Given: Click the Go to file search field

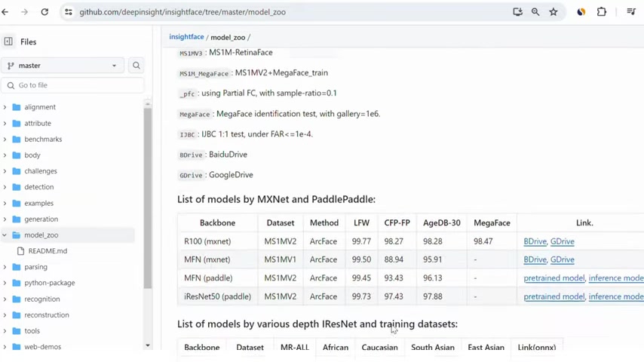Looking at the screenshot, I should click(x=72, y=85).
